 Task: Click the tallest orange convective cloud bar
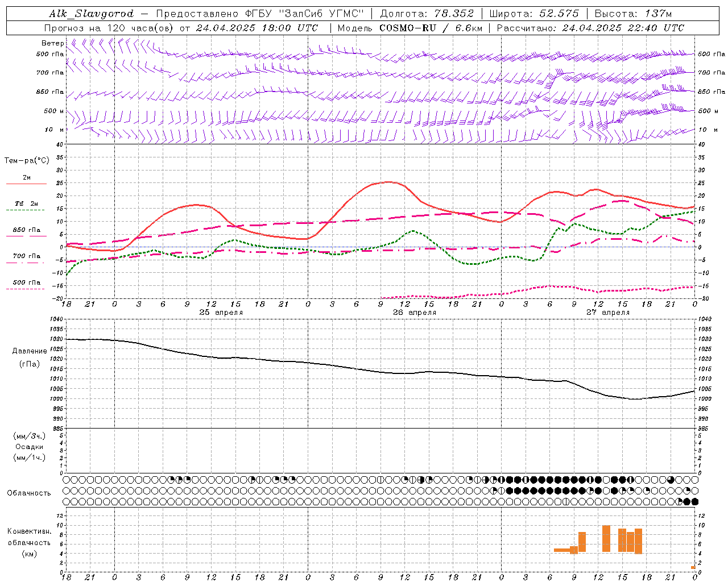[606, 538]
